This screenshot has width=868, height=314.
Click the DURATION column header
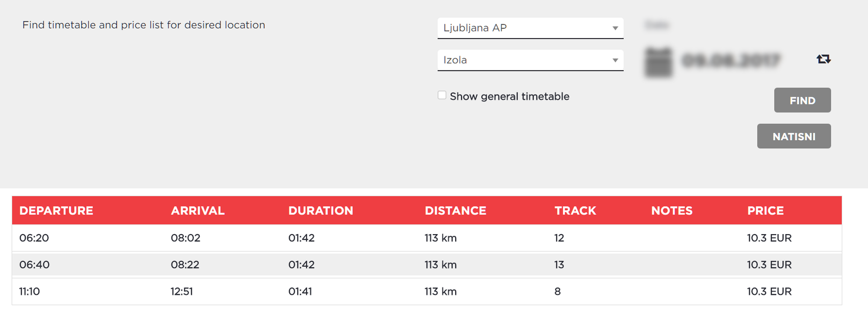(321, 210)
